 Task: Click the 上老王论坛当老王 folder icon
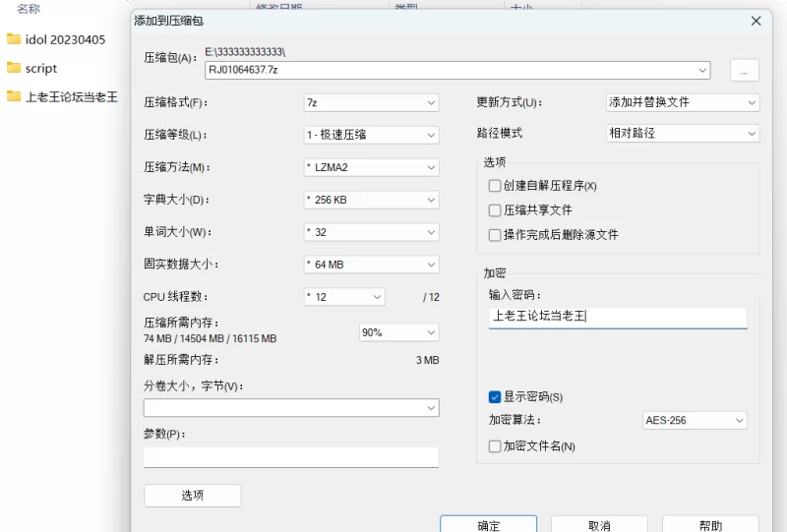tap(14, 96)
